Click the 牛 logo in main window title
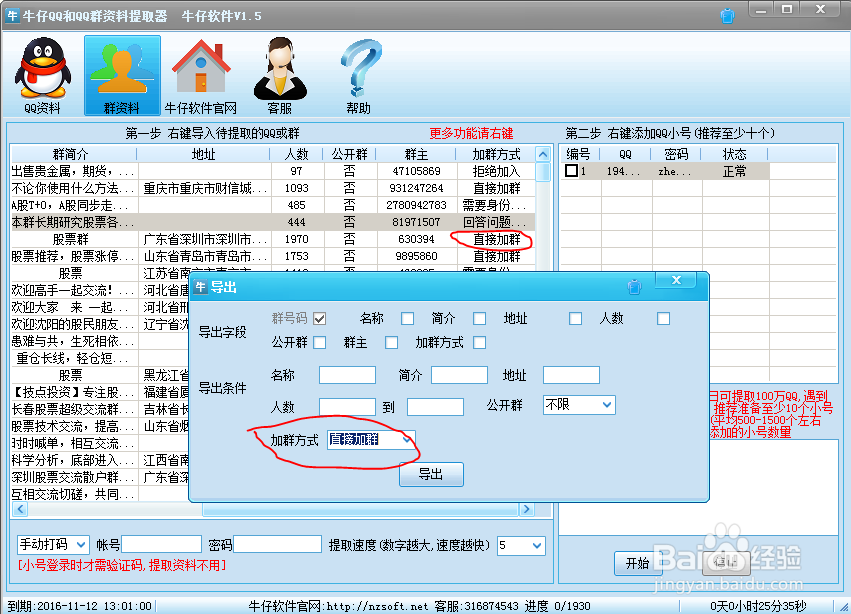 coord(12,15)
